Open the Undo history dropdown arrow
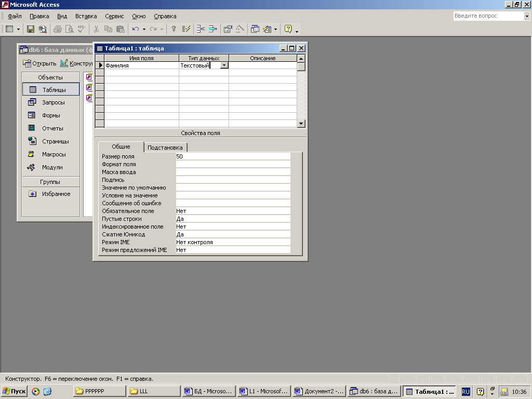 coord(144,29)
